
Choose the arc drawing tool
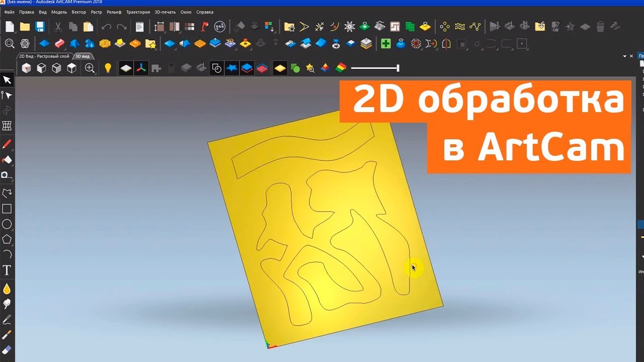(x=7, y=254)
